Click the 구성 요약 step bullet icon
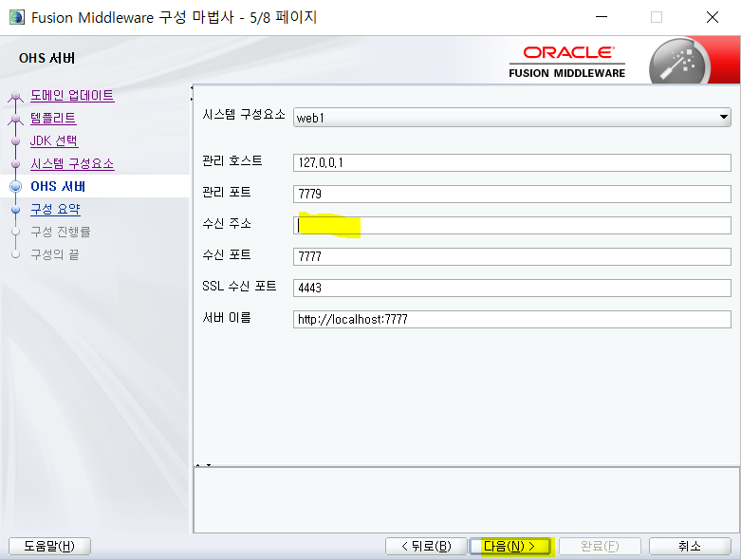Viewport: 741px width, 560px height. coord(15,209)
